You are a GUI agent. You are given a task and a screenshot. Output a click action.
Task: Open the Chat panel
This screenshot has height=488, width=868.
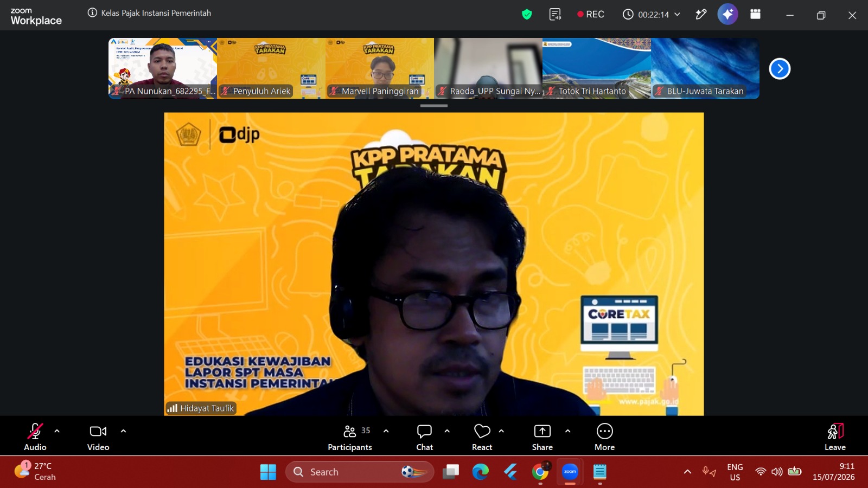point(424,438)
